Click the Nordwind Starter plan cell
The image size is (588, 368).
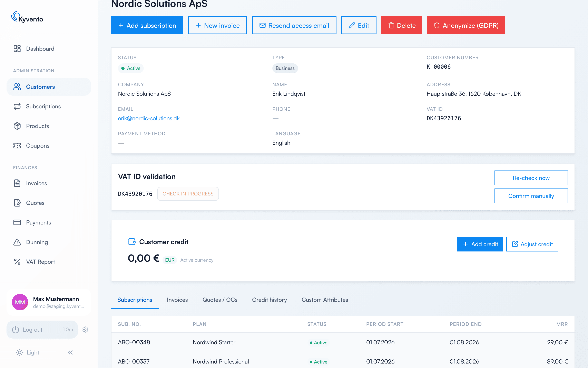click(x=214, y=342)
